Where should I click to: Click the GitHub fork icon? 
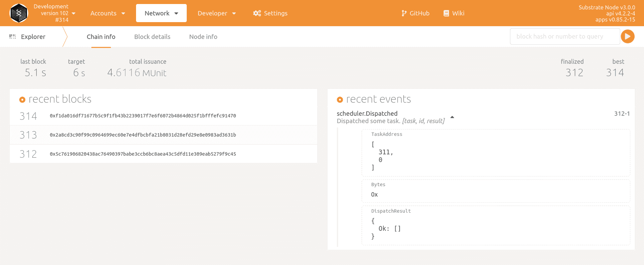tap(404, 13)
